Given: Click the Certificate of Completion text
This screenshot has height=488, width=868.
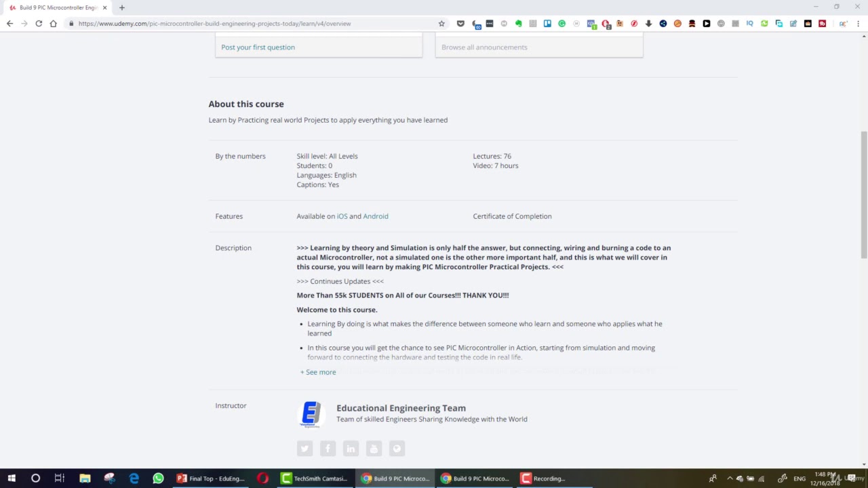Looking at the screenshot, I should [512, 216].
